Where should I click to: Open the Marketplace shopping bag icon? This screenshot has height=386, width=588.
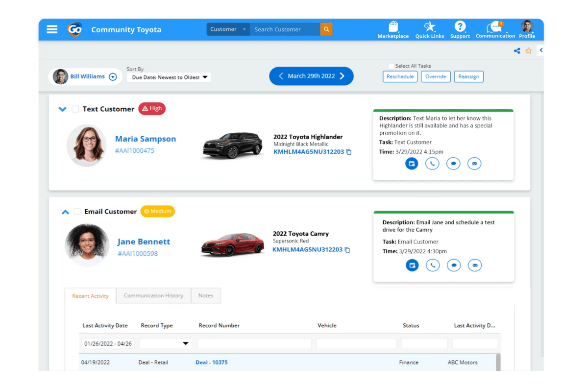[393, 26]
